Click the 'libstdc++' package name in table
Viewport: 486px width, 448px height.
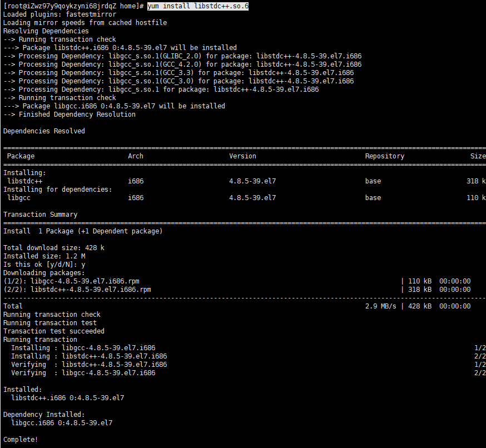point(25,181)
